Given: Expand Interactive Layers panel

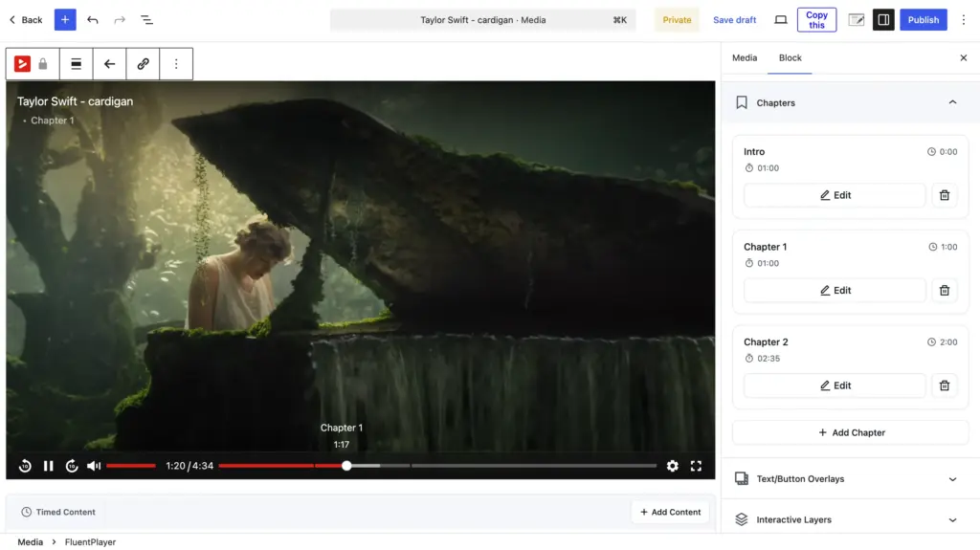Looking at the screenshot, I should pos(851,519).
